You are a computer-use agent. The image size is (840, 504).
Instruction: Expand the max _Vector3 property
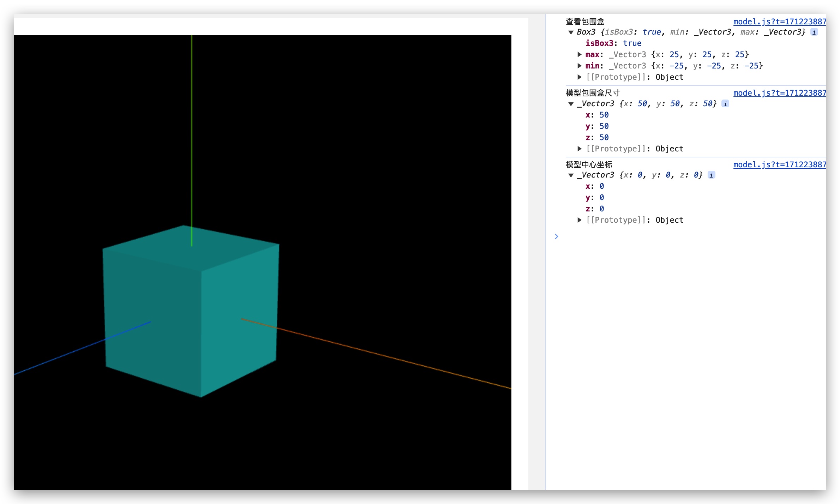click(x=579, y=54)
